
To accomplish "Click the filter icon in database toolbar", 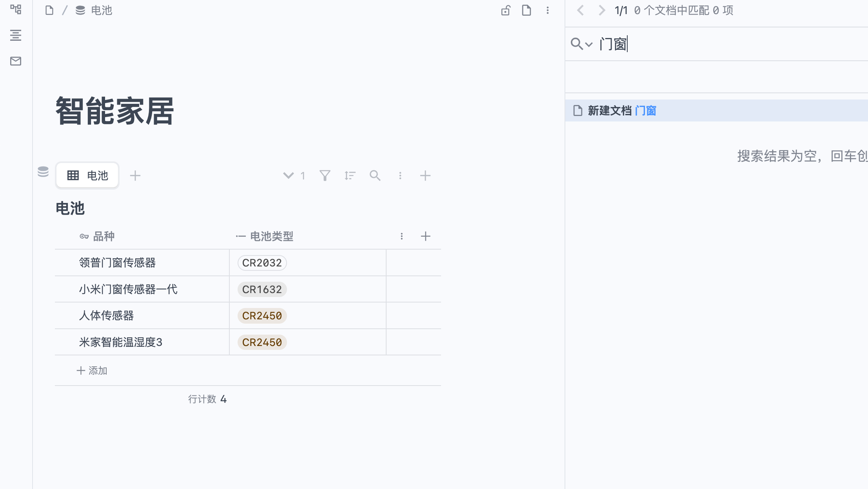I will click(325, 176).
